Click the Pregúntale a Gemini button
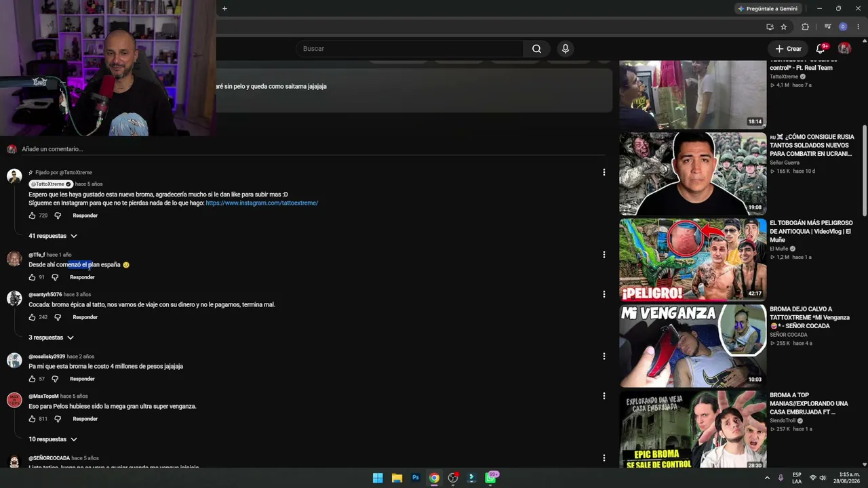 pos(768,9)
